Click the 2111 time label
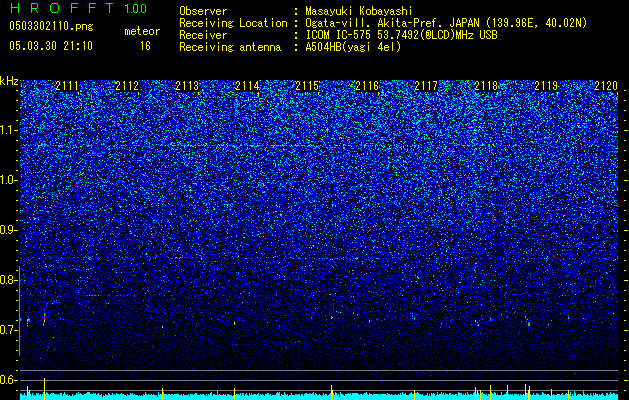 [67, 86]
